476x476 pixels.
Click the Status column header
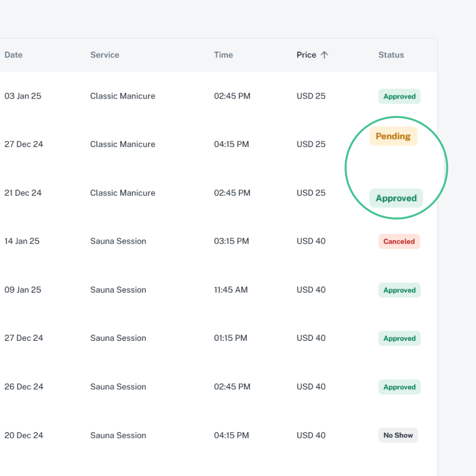(391, 55)
